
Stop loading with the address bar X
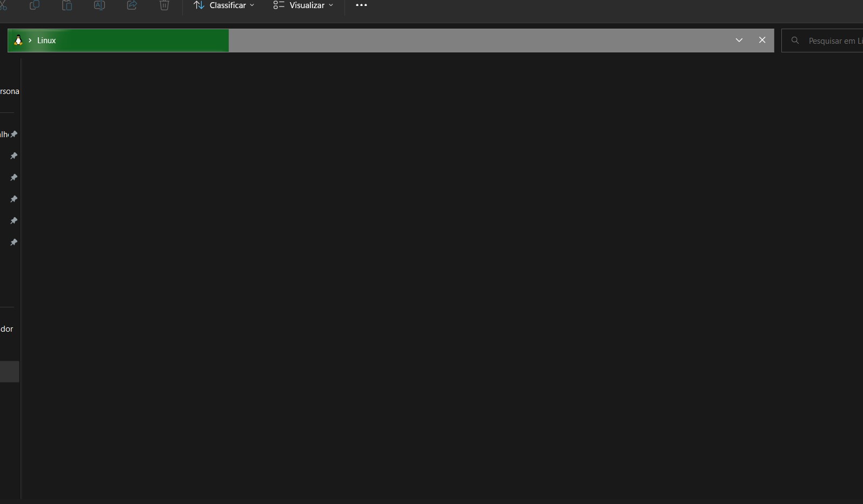[x=762, y=40]
